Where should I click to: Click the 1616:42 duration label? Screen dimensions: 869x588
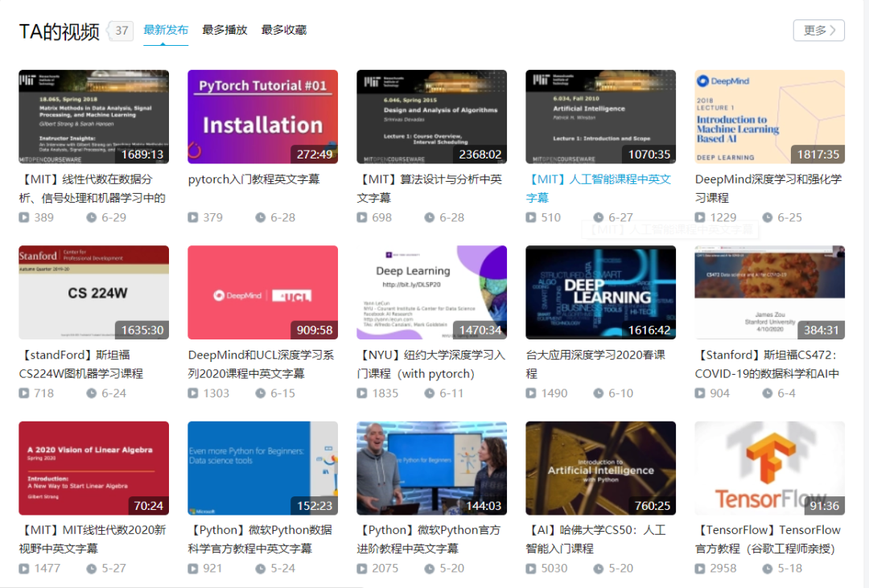pos(649,330)
